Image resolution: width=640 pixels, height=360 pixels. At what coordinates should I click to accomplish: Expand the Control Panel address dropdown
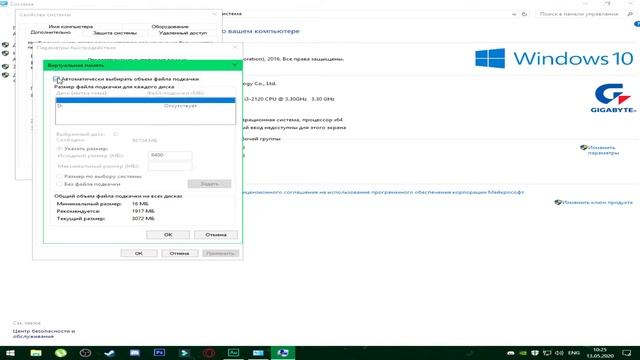[514, 14]
